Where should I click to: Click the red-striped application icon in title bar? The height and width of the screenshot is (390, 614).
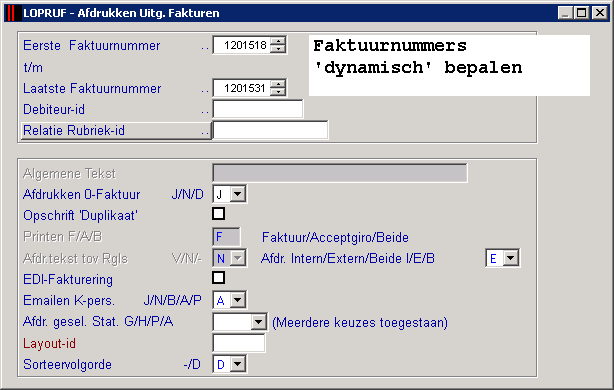pyautogui.click(x=11, y=13)
